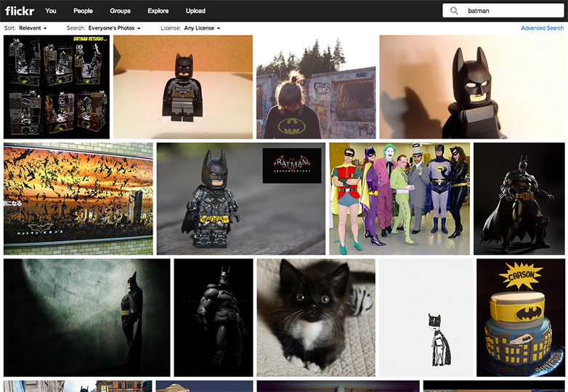568x392 pixels.
Task: Open the bats over sunset billboard photo
Action: [x=78, y=199]
